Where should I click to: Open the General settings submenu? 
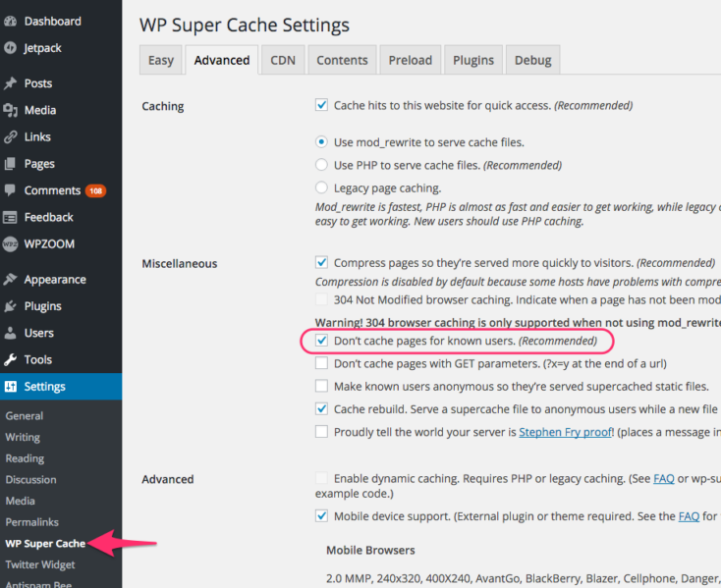coord(25,416)
